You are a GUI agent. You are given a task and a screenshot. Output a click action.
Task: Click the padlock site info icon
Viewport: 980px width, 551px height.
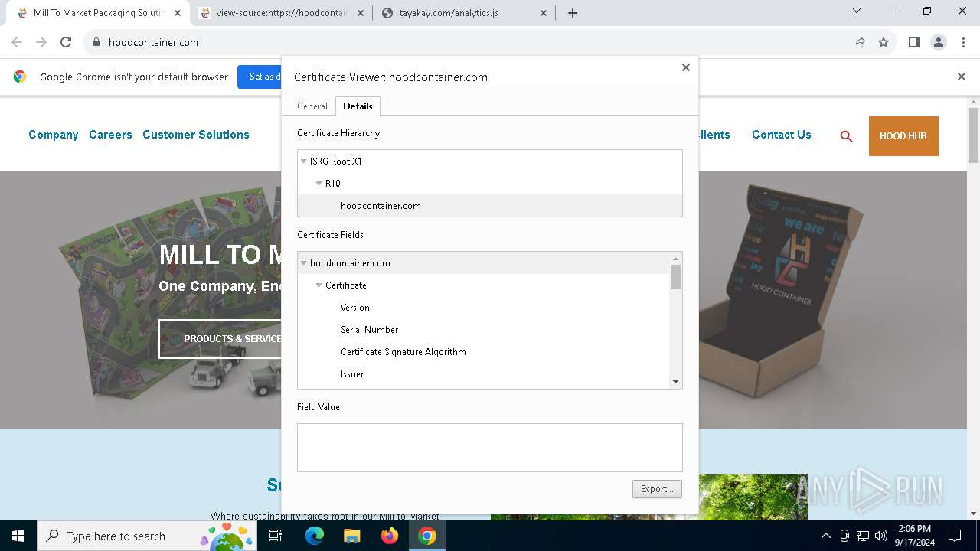click(x=96, y=42)
